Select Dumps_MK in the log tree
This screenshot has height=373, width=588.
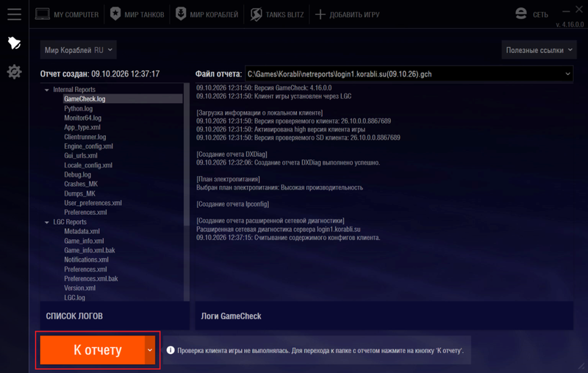pyautogui.click(x=79, y=193)
